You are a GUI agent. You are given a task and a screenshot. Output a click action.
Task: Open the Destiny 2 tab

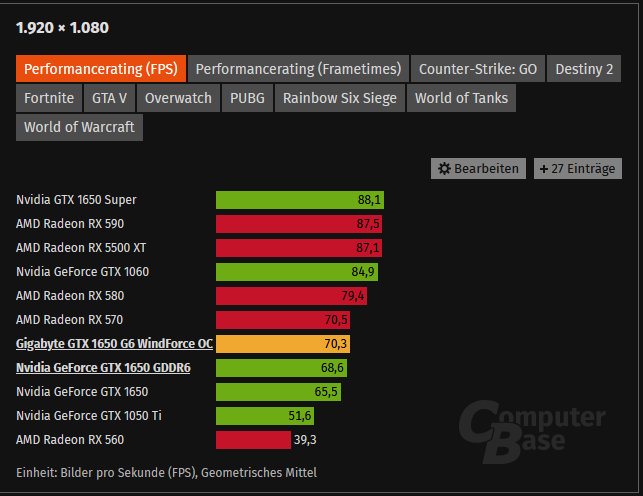click(584, 68)
